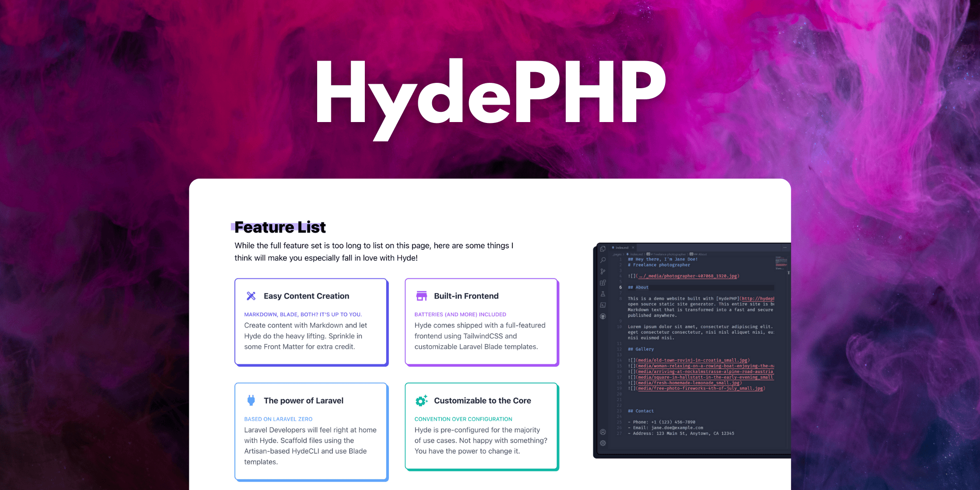Image resolution: width=980 pixels, height=490 pixels.
Task: Click the '## Gallery' heading line in the editor
Action: click(641, 349)
